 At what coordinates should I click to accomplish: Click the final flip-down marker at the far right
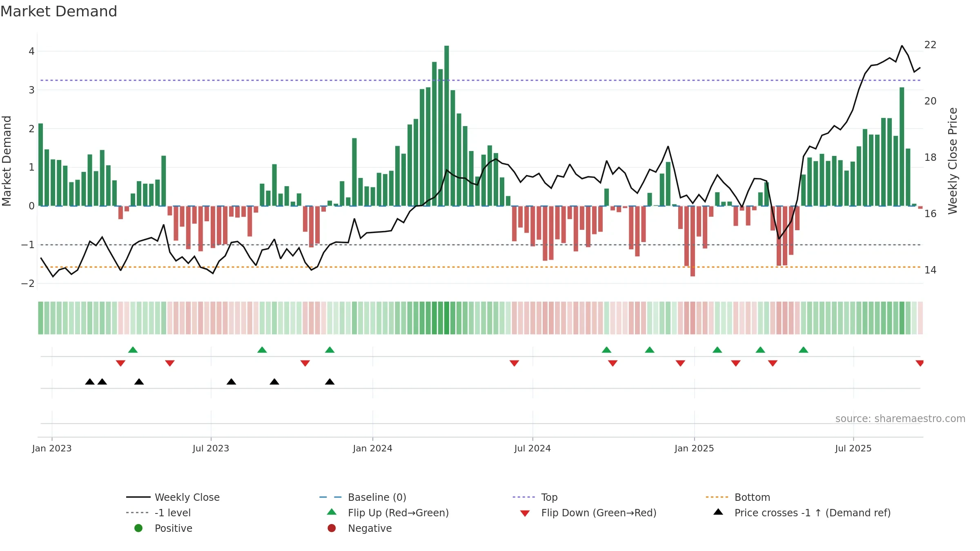(920, 363)
